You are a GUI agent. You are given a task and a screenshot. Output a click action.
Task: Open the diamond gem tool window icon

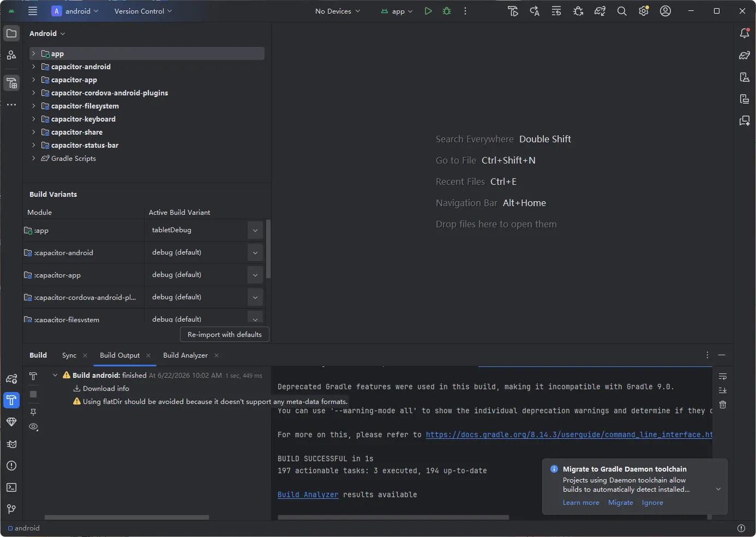click(11, 422)
